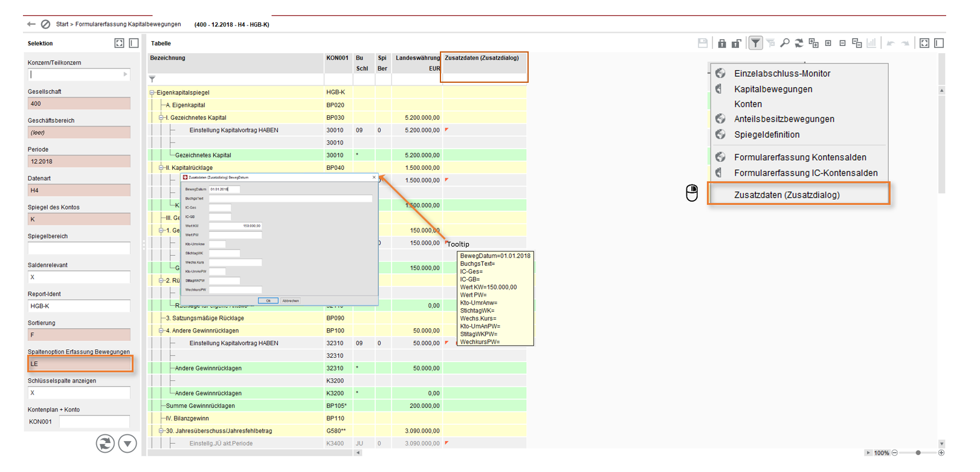Click the horizontal scrollbar left arrow
This screenshot has height=472, width=980.
pos(358,453)
